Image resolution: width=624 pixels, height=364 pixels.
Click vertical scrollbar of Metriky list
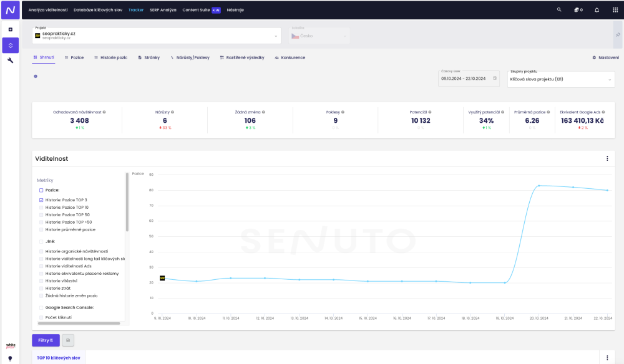coord(127,202)
